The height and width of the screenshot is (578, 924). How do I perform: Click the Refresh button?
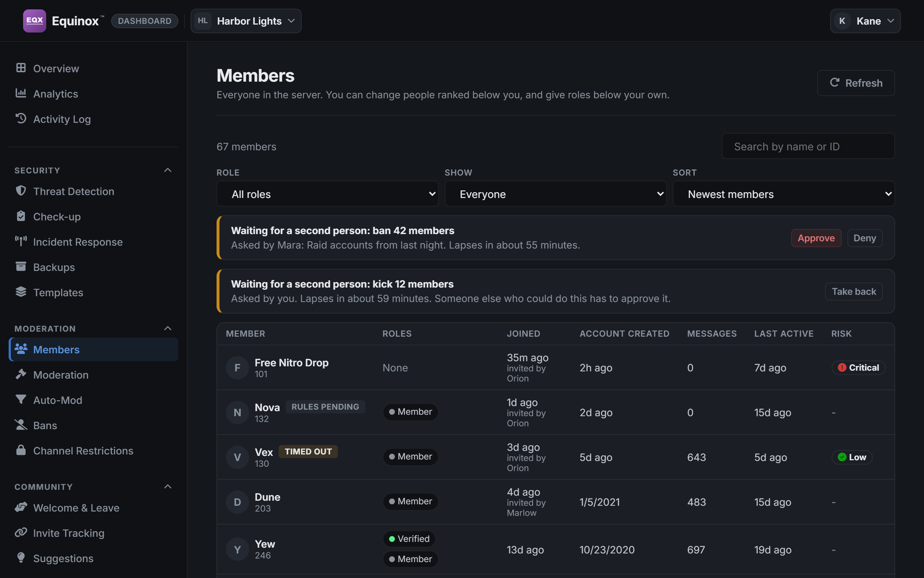click(x=856, y=83)
